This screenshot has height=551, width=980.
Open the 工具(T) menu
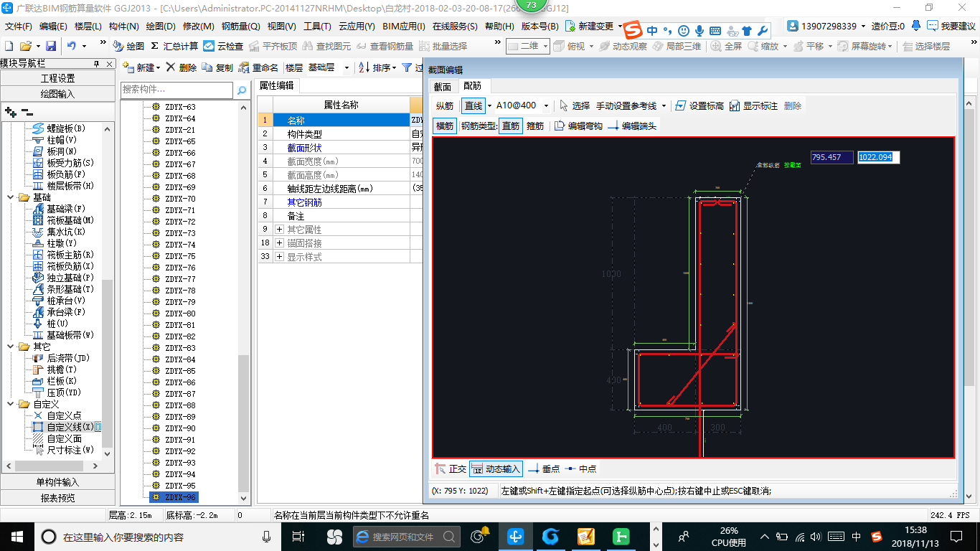click(317, 27)
